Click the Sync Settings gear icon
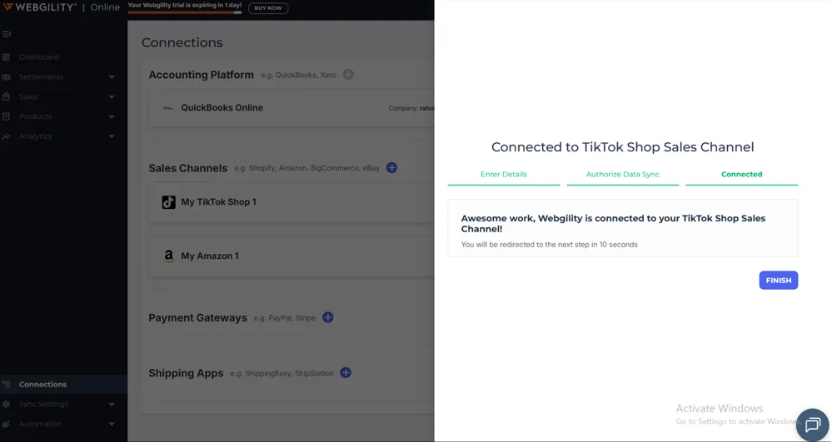Screen dimensions: 831x442 tap(6, 404)
